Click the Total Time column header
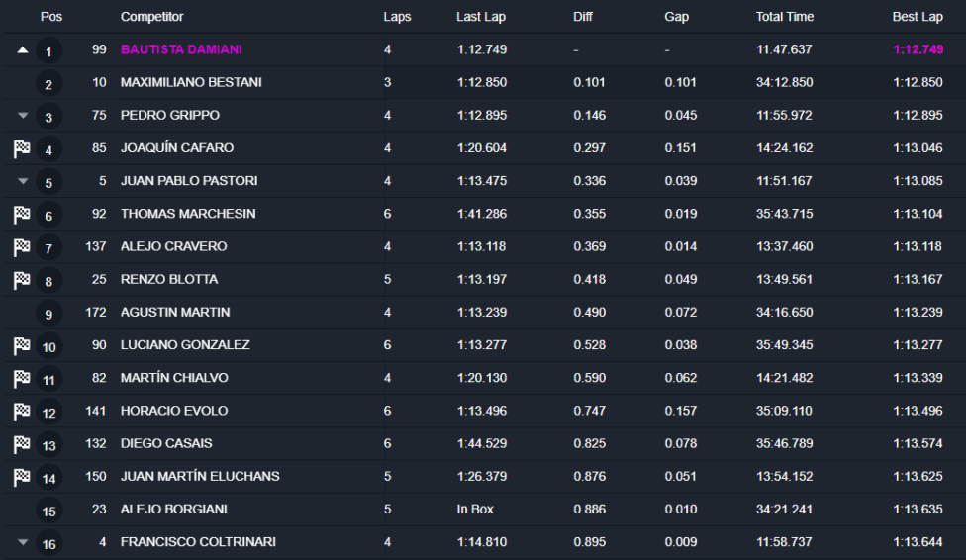This screenshot has height=560, width=966. pos(785,17)
